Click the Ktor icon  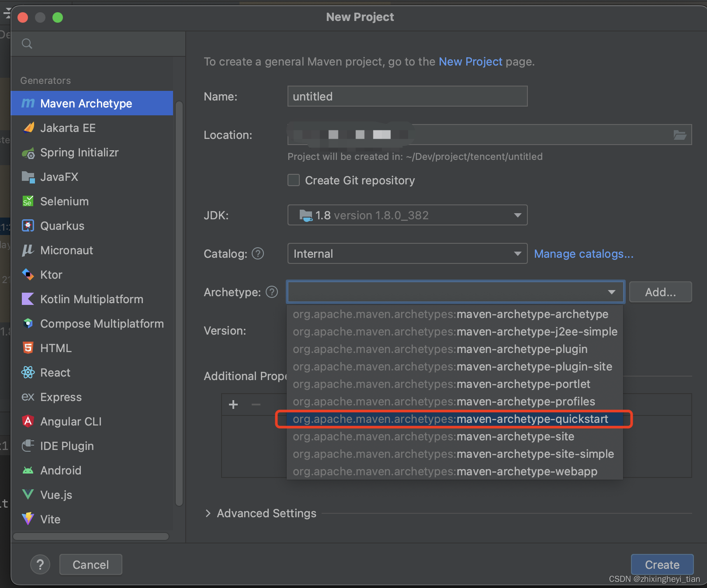pyautogui.click(x=28, y=275)
